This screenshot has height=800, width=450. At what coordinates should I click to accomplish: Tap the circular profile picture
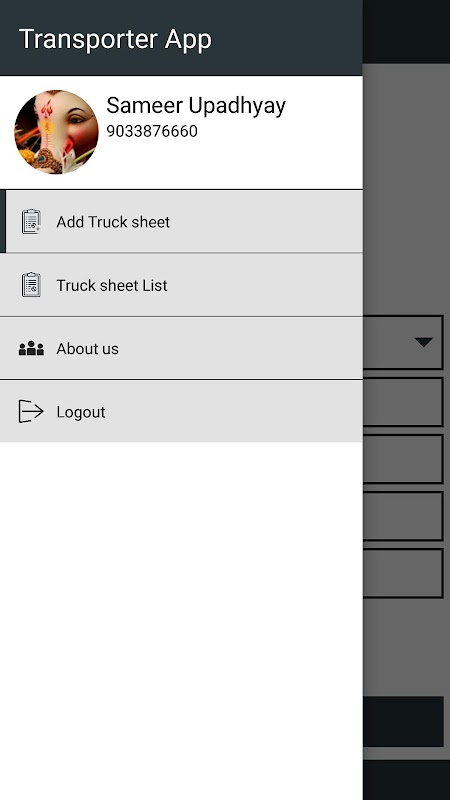56,132
